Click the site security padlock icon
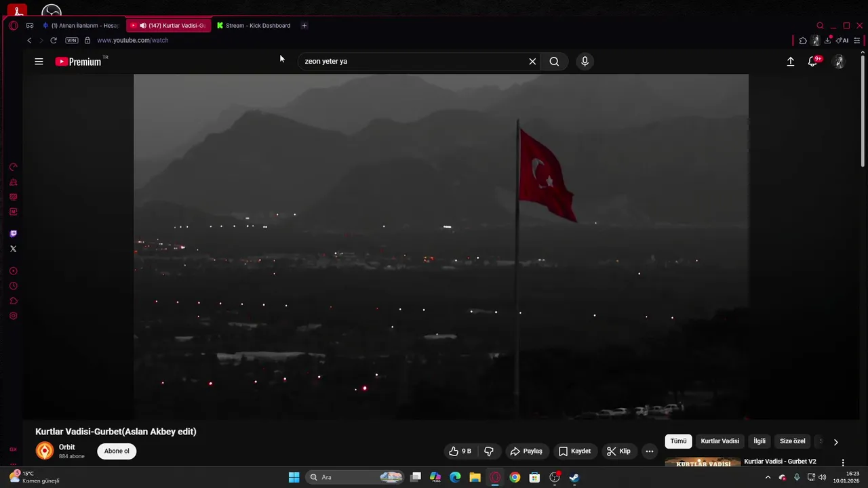The height and width of the screenshot is (488, 868). click(x=87, y=41)
